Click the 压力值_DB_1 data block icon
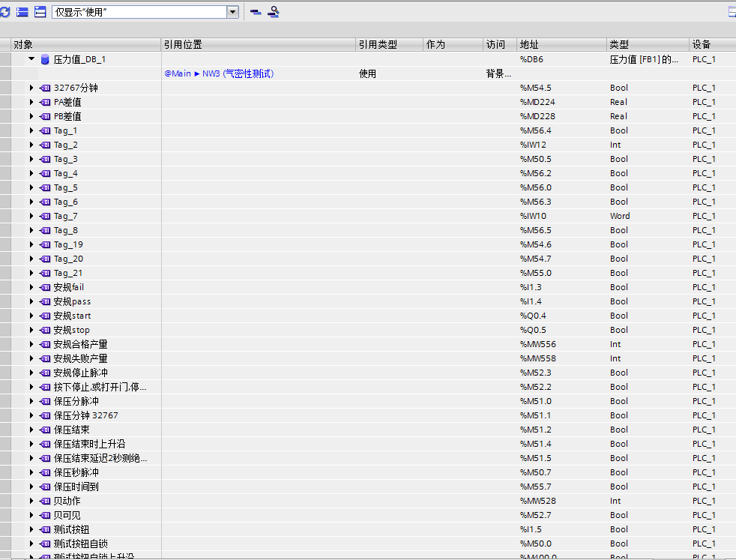 pyautogui.click(x=45, y=59)
